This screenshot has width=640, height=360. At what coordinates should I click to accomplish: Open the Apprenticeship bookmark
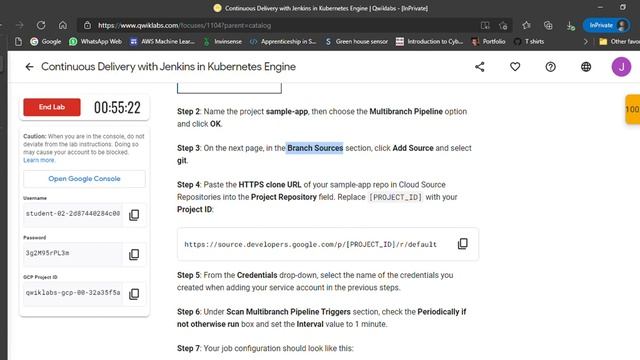click(283, 41)
